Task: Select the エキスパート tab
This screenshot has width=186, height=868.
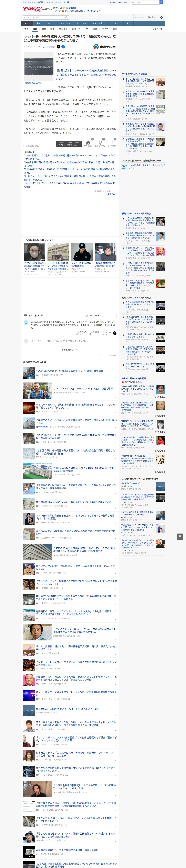Action: click(64, 24)
